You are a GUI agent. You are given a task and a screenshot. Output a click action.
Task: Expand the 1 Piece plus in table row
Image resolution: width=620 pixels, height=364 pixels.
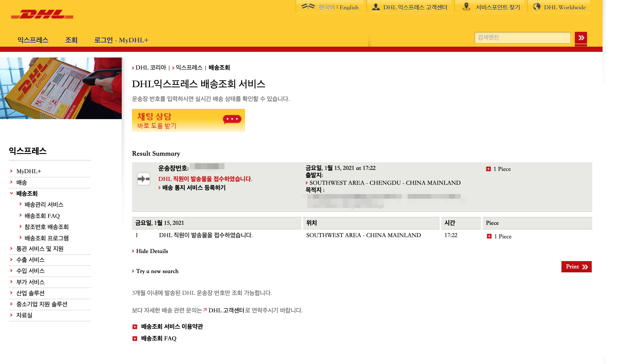[489, 236]
